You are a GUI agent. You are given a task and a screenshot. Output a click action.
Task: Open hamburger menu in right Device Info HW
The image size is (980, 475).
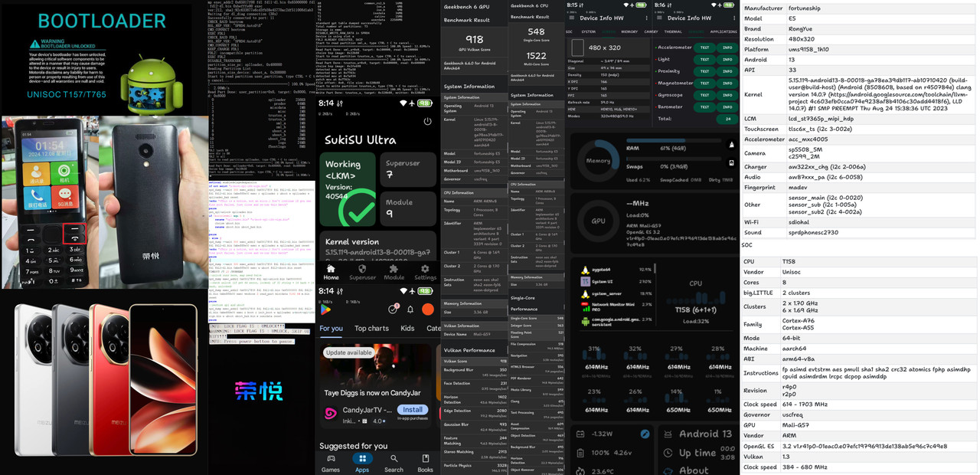click(658, 18)
